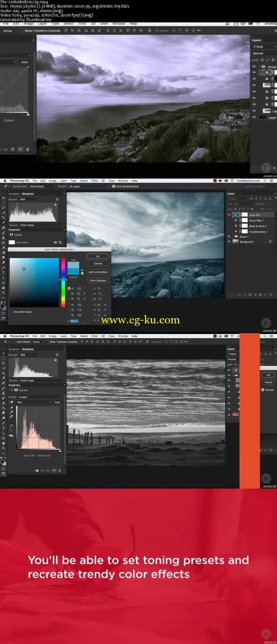
Task: Pick a shade in the Color Picker field
Action: pos(35,282)
